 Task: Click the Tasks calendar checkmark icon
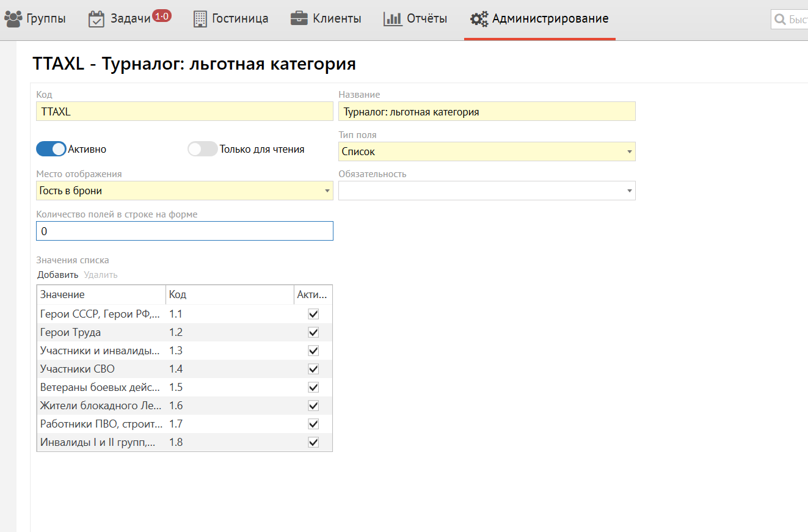pyautogui.click(x=96, y=18)
